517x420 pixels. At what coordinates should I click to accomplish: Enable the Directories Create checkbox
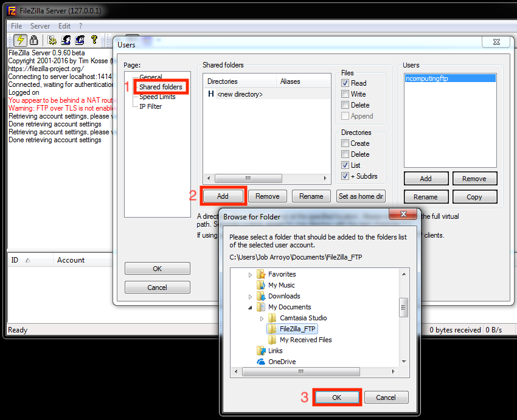(x=345, y=143)
